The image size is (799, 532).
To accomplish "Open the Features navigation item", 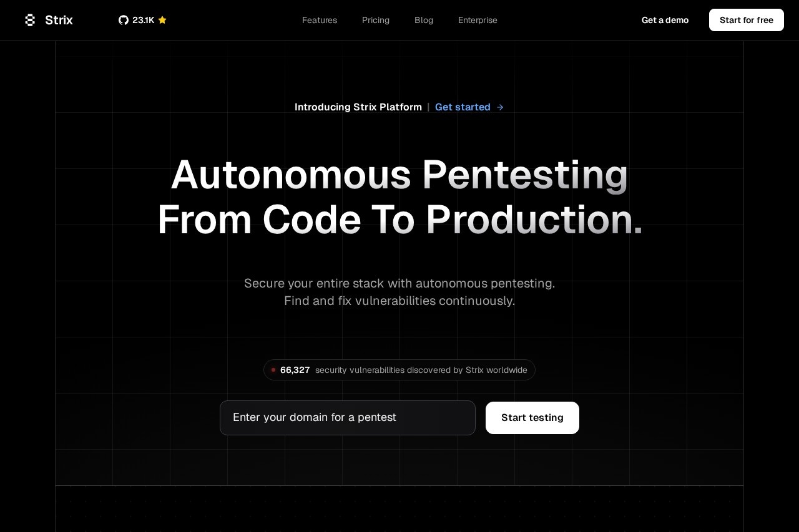I will (319, 20).
